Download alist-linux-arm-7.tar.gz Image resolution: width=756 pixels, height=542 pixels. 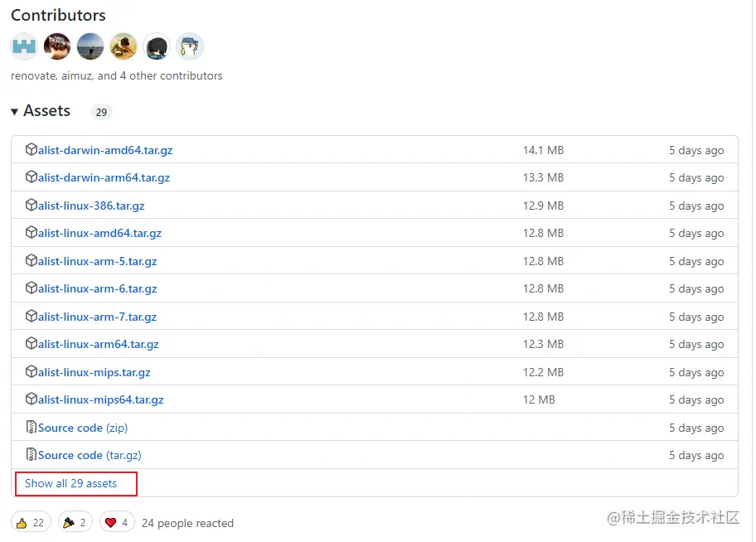(97, 317)
